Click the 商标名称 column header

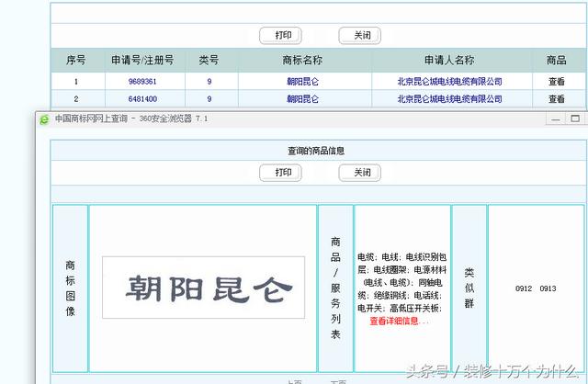coord(302,60)
